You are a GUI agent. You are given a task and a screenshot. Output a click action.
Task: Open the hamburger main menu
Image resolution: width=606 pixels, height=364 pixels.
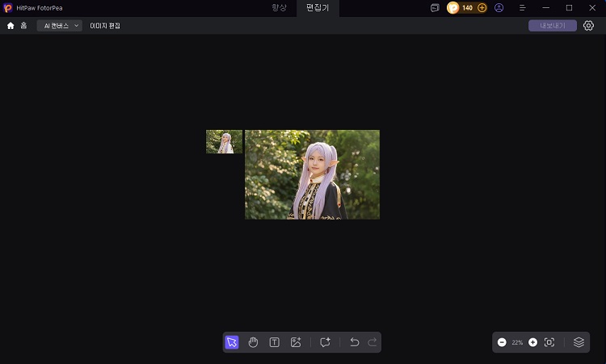coord(523,8)
